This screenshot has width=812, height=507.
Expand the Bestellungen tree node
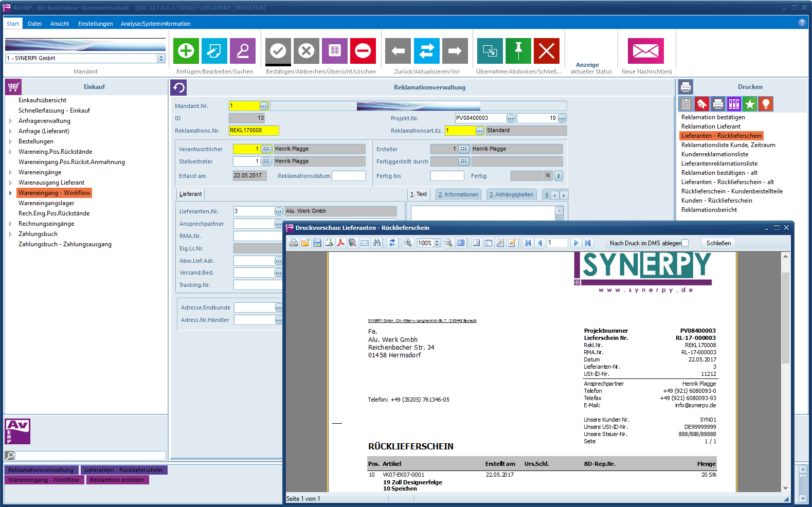10,141
